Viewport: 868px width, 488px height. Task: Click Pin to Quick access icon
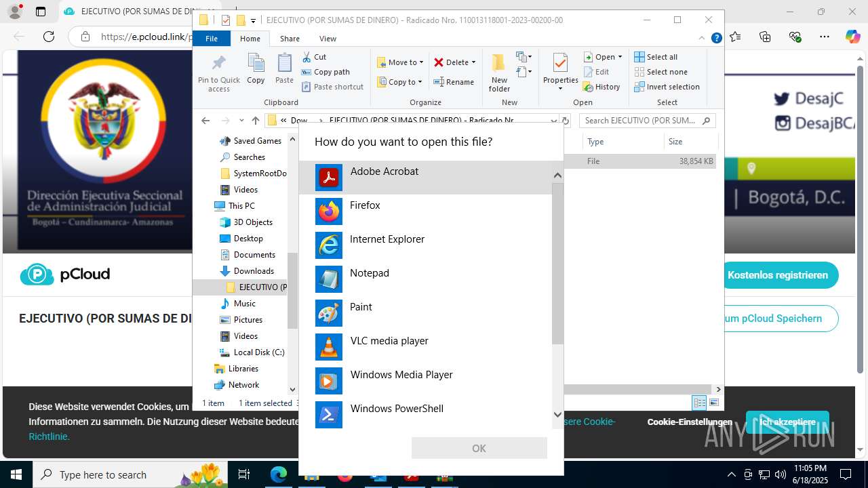[x=219, y=73]
